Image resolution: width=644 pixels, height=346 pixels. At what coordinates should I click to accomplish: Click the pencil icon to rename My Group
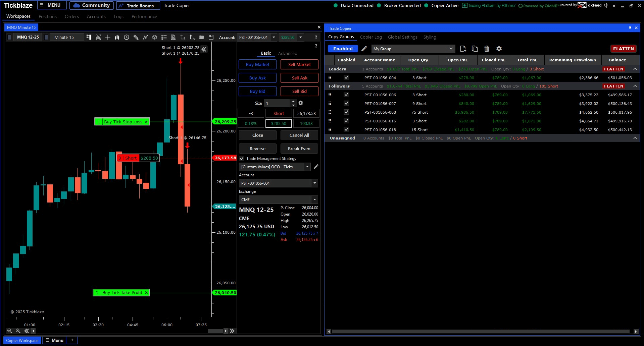click(x=364, y=49)
